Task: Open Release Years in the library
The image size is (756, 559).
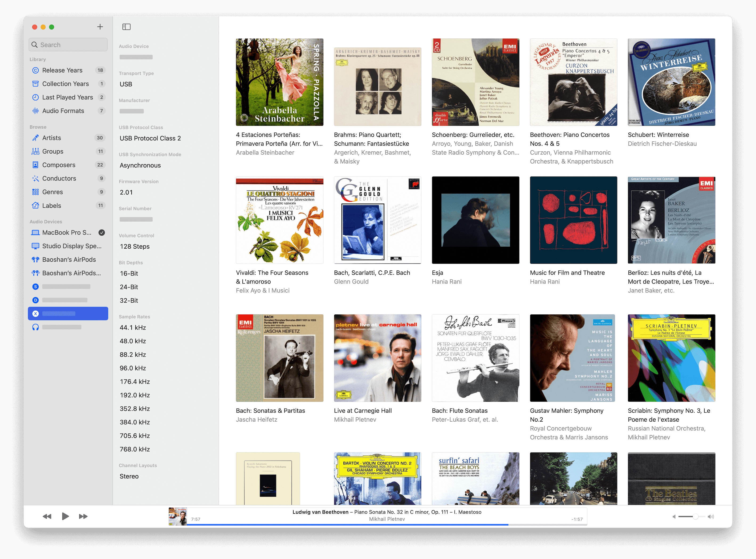Action: click(x=62, y=70)
